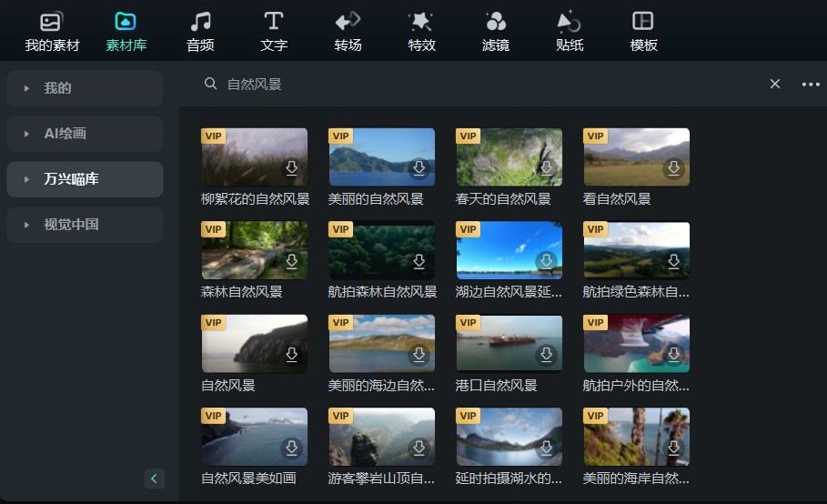Click the 延时拍摄湖水的... caption
The image size is (827, 504).
(x=509, y=479)
